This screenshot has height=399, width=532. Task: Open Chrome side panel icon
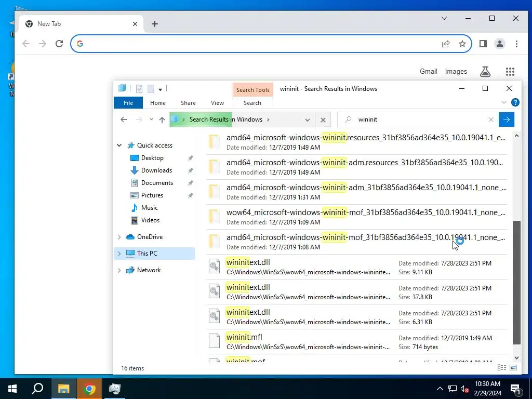point(483,44)
